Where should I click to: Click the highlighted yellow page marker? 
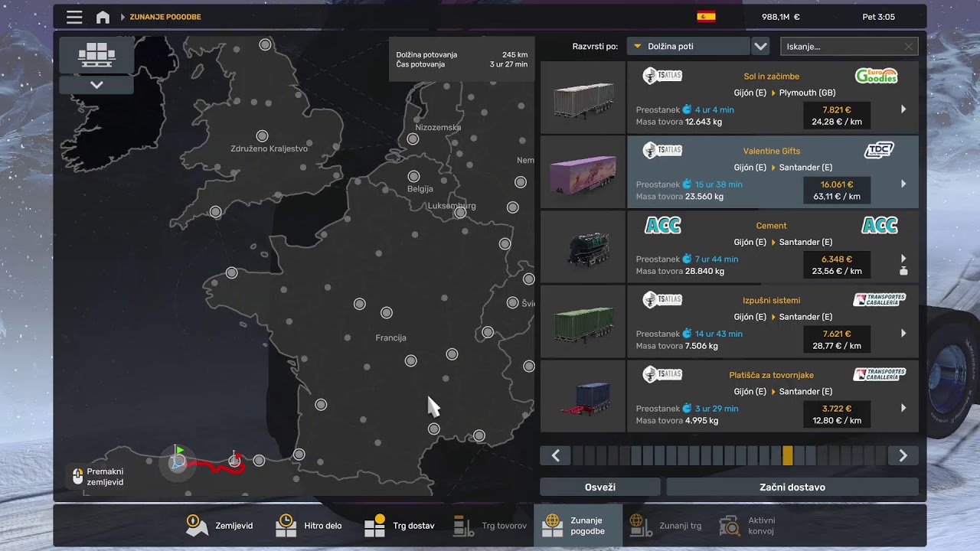[787, 456]
